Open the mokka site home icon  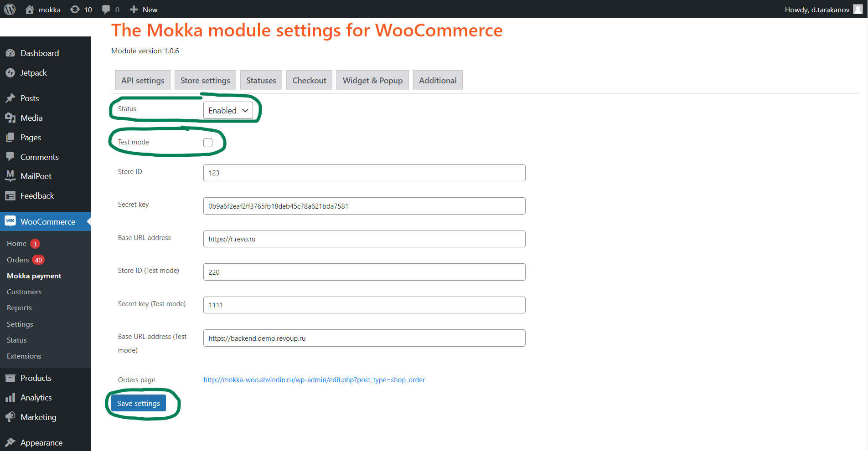[x=30, y=10]
